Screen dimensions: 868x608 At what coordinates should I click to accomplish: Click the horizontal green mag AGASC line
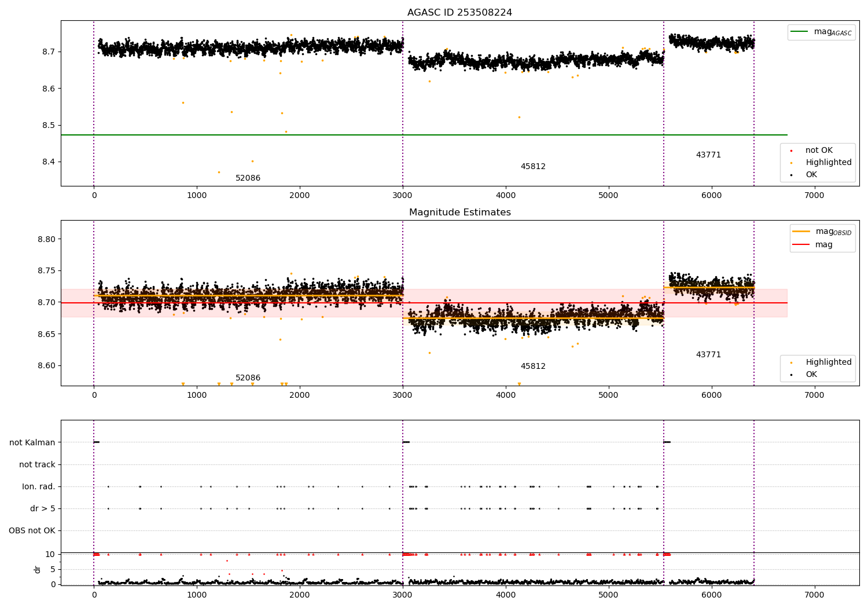[x=424, y=135]
